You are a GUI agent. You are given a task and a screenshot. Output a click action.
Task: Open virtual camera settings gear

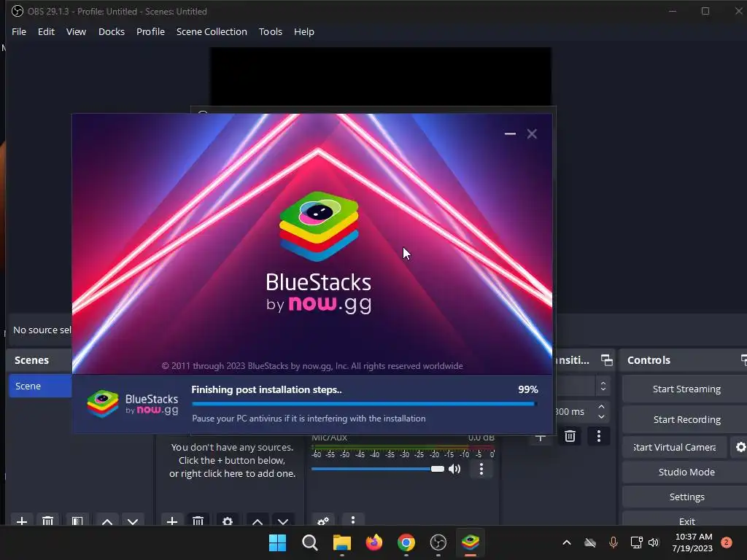tap(741, 447)
